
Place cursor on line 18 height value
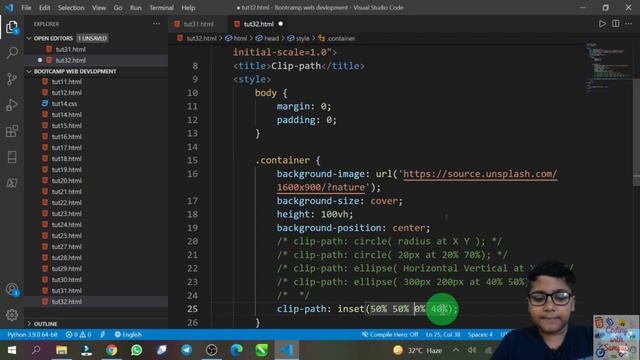tap(336, 214)
